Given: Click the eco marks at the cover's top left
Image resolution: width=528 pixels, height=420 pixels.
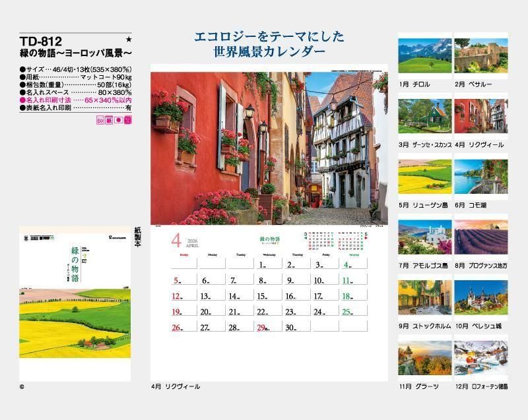Looking at the screenshot, I should point(39,238).
